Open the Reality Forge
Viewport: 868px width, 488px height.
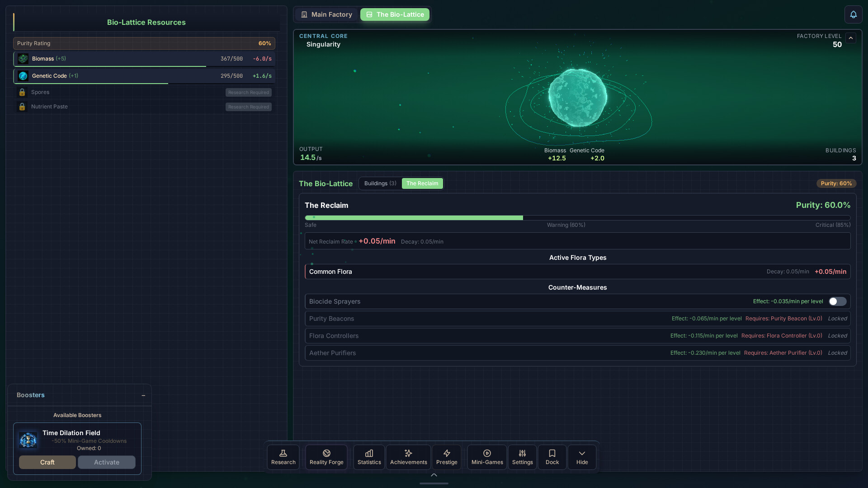326,457
